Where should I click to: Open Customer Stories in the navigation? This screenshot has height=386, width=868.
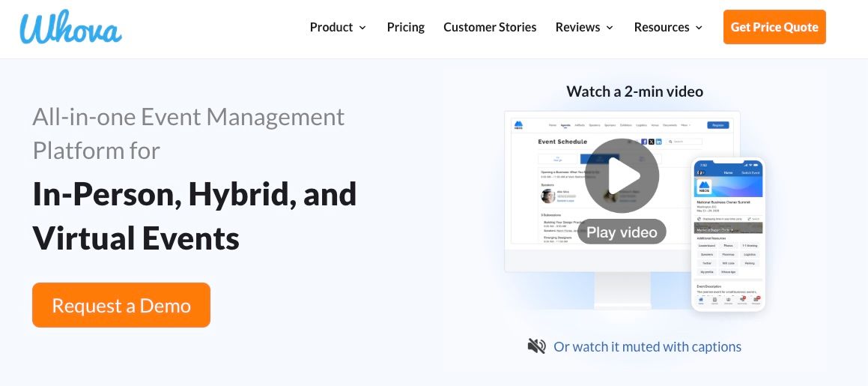[x=490, y=27]
